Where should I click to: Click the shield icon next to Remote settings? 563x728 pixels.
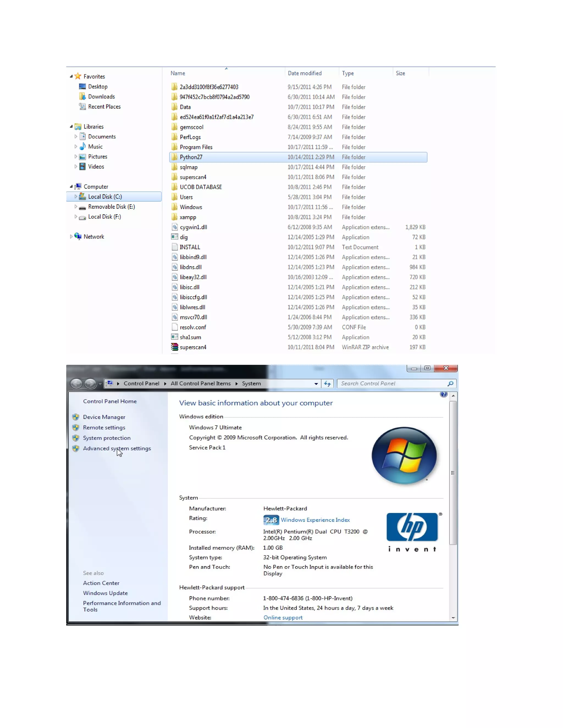coord(76,427)
